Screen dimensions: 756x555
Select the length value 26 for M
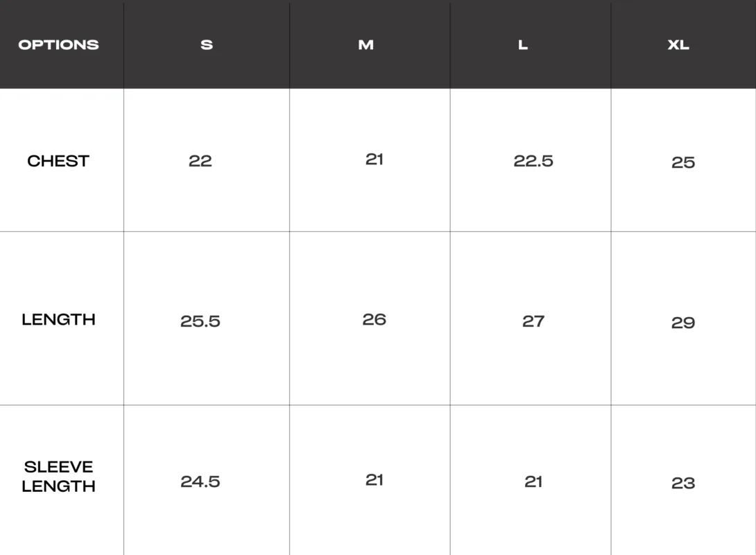click(375, 320)
